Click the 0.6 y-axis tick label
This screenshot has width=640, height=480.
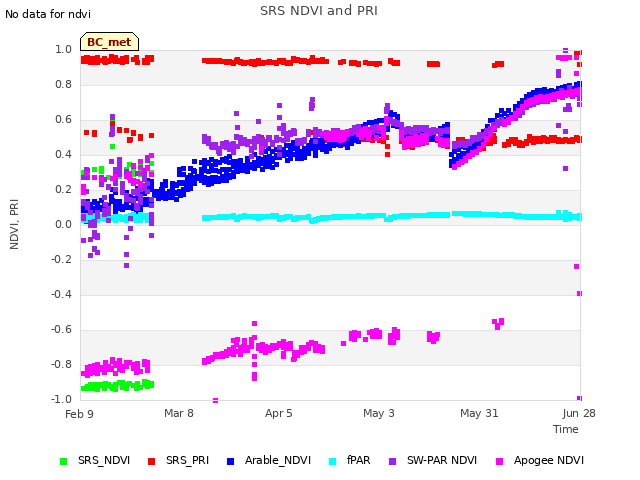coord(63,120)
